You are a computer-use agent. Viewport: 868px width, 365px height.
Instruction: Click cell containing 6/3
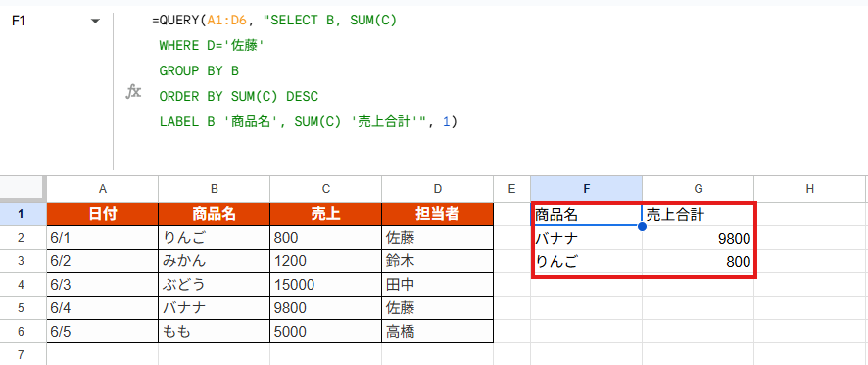point(103,284)
